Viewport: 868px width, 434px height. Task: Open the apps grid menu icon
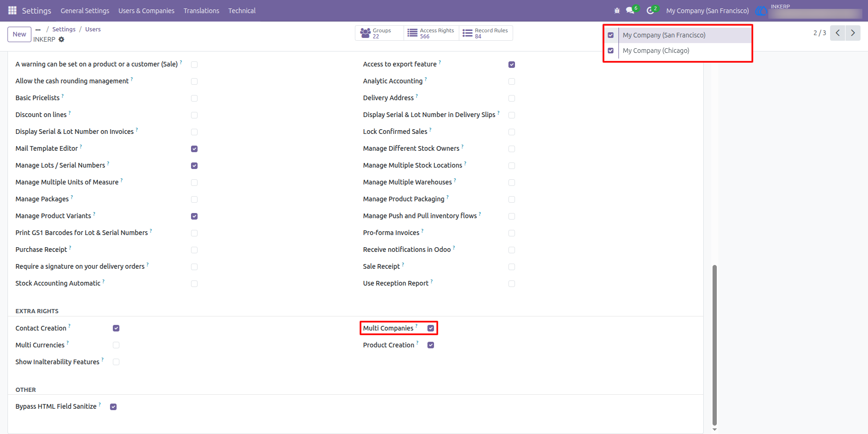tap(12, 10)
